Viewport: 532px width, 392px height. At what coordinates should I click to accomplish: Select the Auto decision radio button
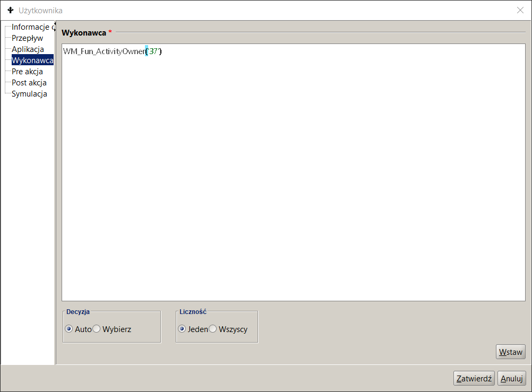(x=69, y=329)
